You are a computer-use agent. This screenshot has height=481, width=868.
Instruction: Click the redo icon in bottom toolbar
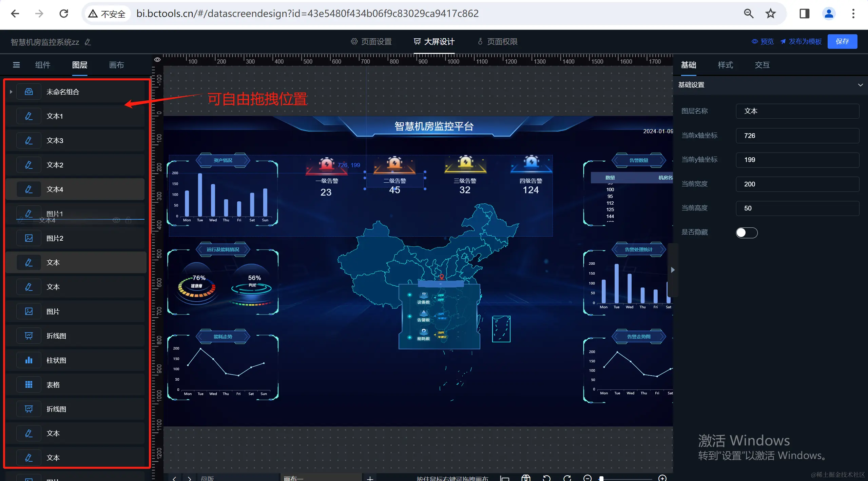coord(567,478)
